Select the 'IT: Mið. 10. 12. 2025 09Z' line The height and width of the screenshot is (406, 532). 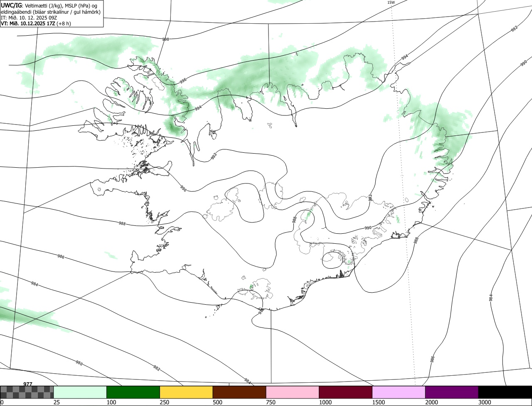29,17
